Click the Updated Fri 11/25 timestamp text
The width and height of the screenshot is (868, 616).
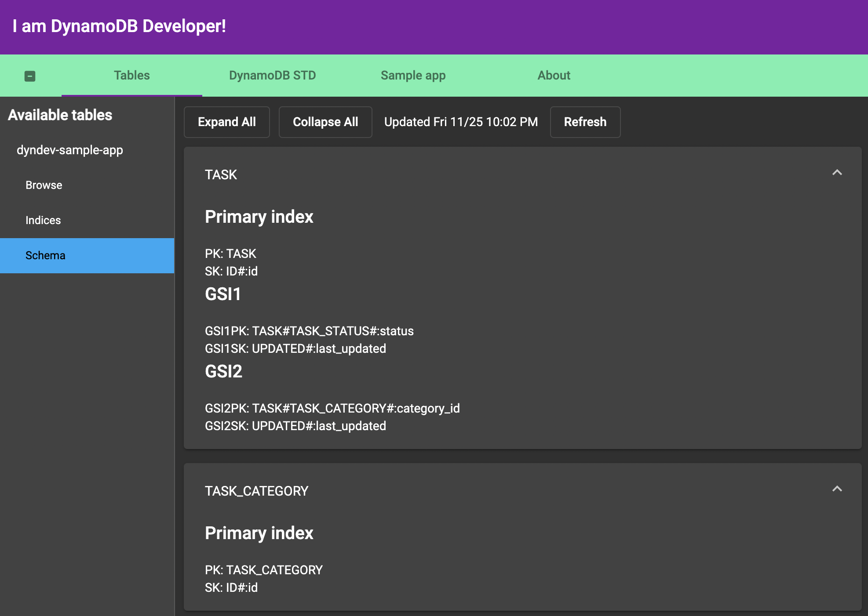tap(461, 122)
